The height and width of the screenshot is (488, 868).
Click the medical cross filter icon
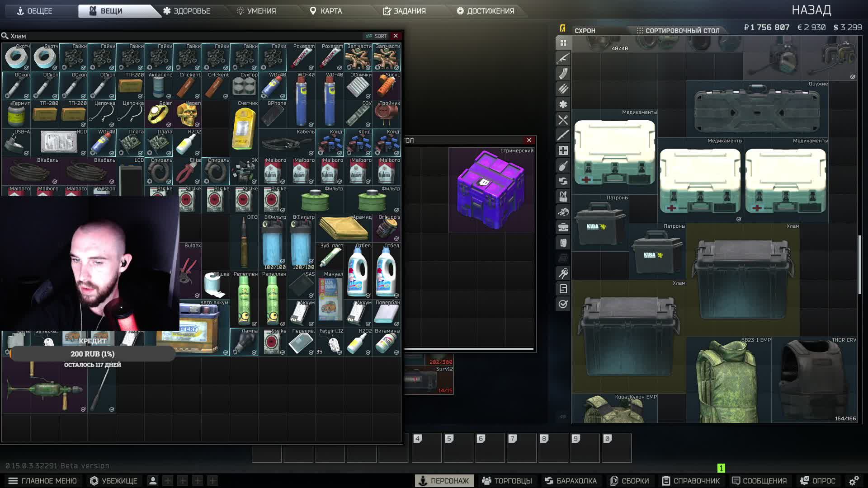pyautogui.click(x=563, y=150)
